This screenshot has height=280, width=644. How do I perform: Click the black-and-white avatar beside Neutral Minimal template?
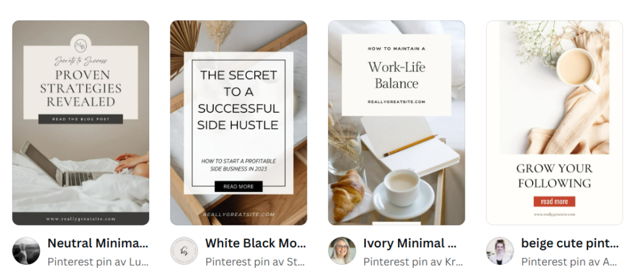(x=26, y=251)
